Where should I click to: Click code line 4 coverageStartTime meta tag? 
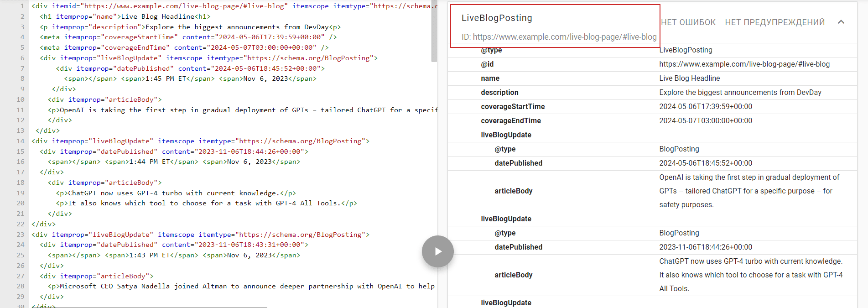(188, 37)
